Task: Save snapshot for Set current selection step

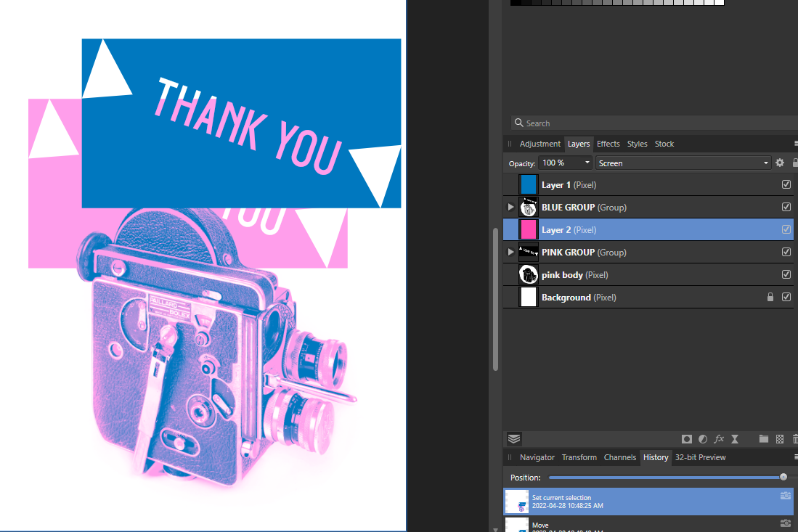Action: [785, 496]
